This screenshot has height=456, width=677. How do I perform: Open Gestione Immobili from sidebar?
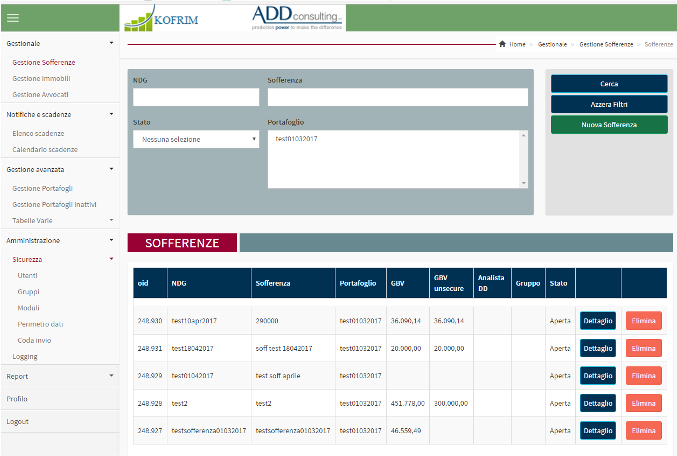coord(41,78)
